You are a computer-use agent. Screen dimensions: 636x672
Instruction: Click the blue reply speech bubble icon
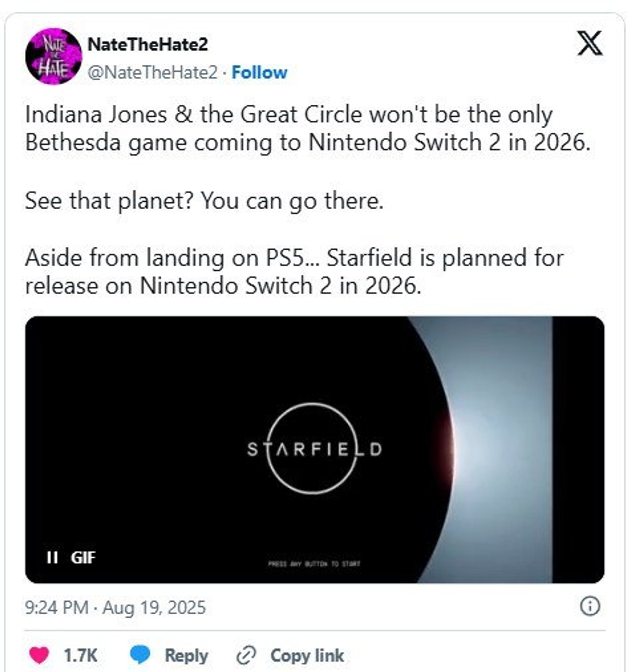click(x=140, y=654)
